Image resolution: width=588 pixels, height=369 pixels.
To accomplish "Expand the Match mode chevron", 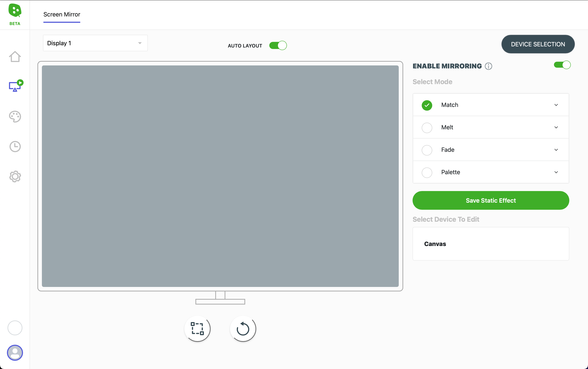I will coord(556,105).
